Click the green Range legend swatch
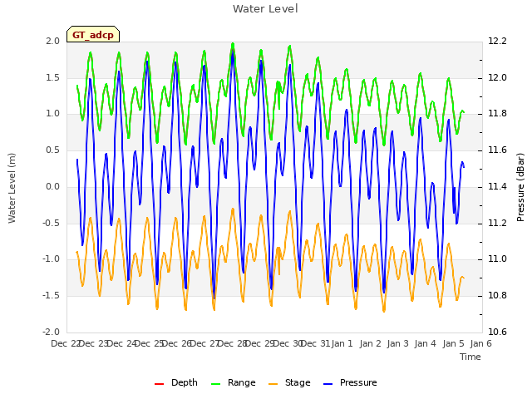Image resolution: width=532 pixels, height=399 pixels. click(x=215, y=384)
